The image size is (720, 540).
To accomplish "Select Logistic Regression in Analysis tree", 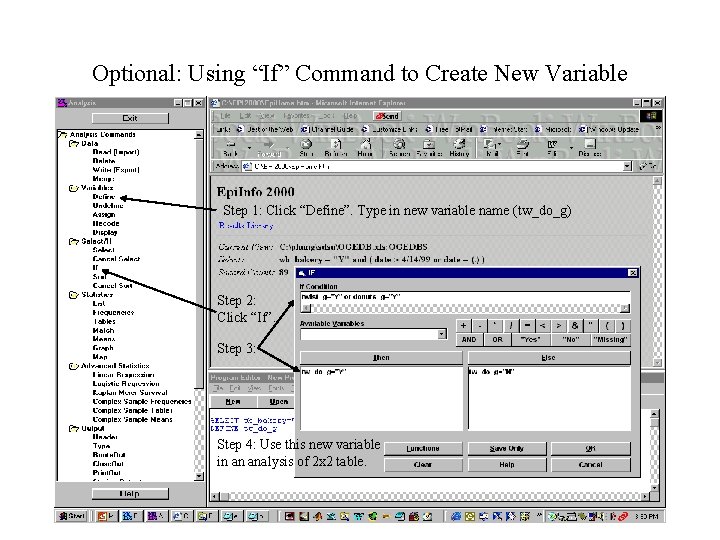I will (x=126, y=384).
